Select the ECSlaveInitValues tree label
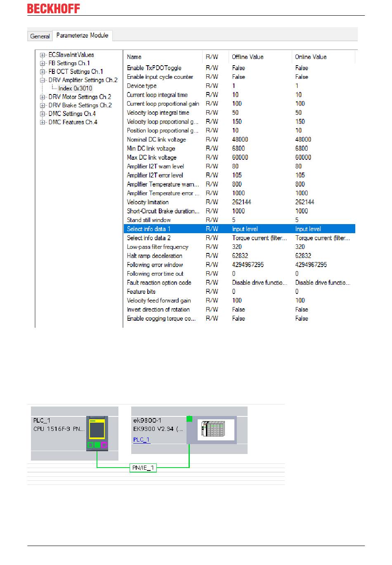Screen dimensions: 392x565 pos(71,55)
